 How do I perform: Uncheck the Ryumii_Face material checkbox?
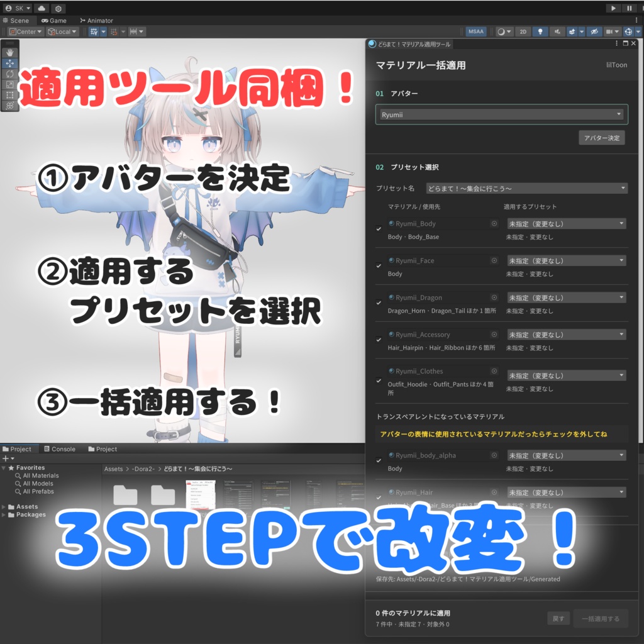(379, 266)
